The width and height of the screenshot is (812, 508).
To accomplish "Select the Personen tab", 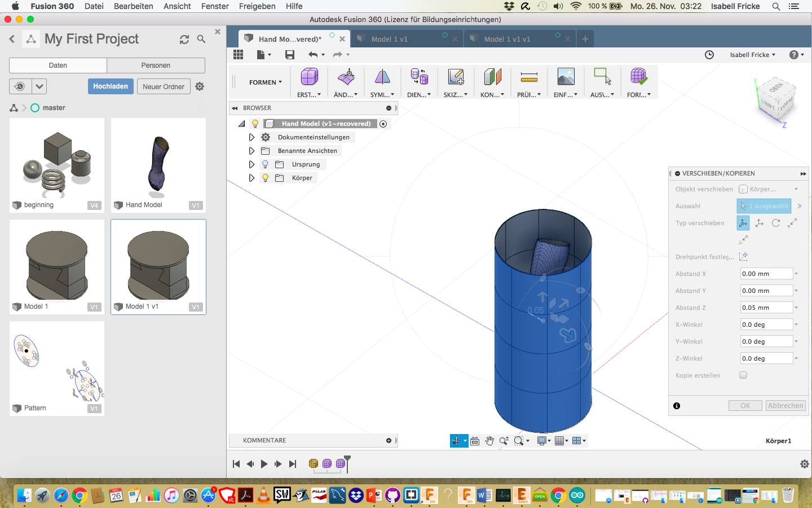I will coord(156,65).
